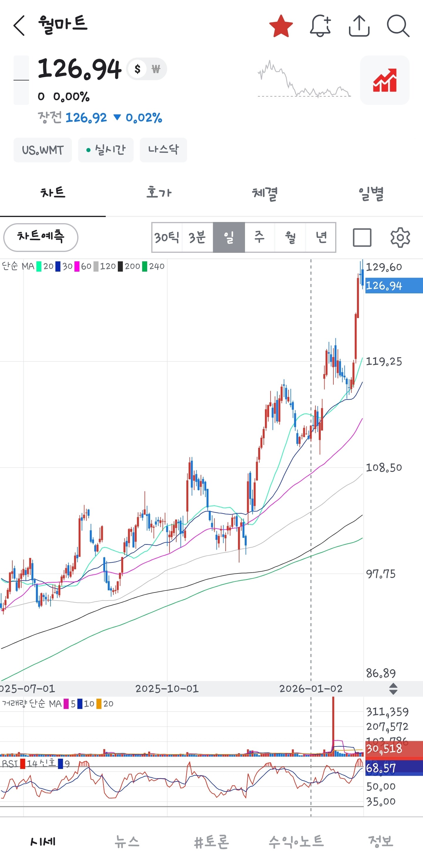Click the 월마트 stock title
Screen dimensions: 423x868
tap(63, 25)
